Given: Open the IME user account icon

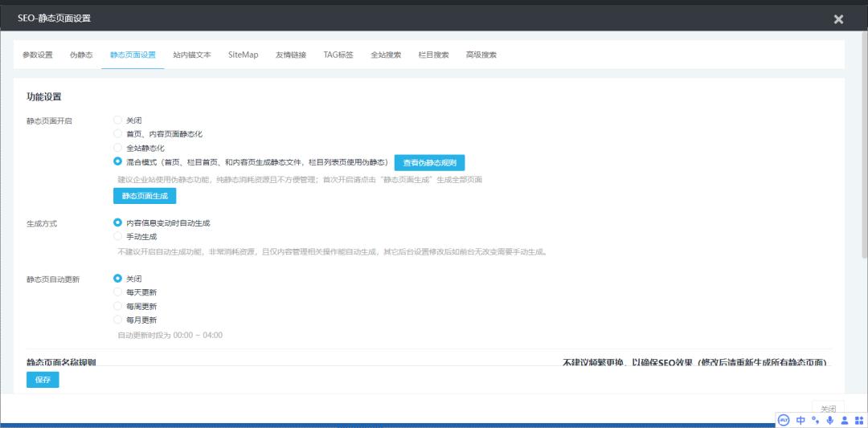Looking at the screenshot, I should click(x=845, y=420).
